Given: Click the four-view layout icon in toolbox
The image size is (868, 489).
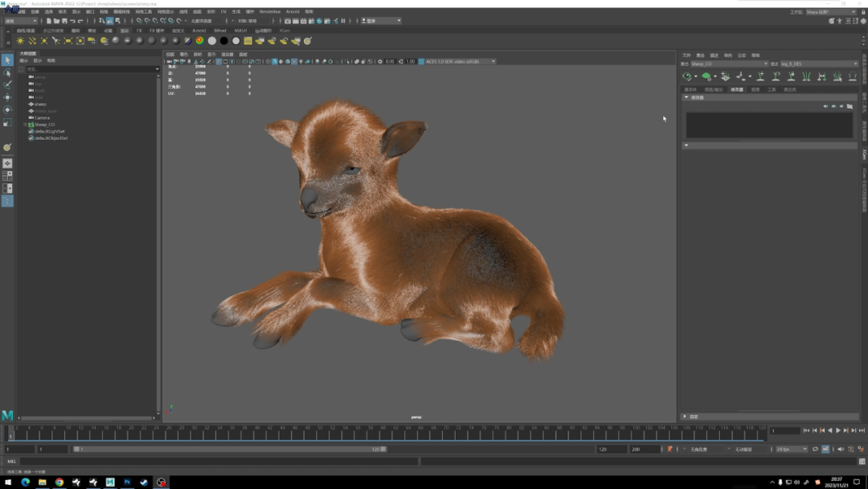Looking at the screenshot, I should pyautogui.click(x=7, y=176).
